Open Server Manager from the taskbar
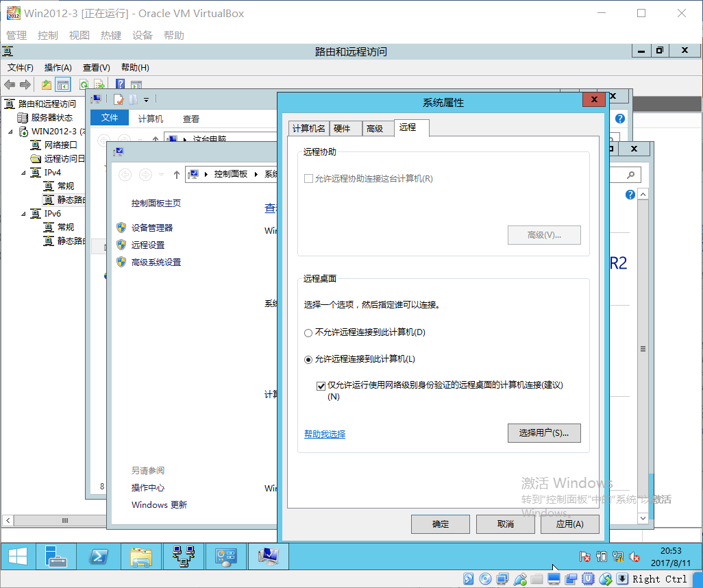The height and width of the screenshot is (588, 703). [x=56, y=556]
